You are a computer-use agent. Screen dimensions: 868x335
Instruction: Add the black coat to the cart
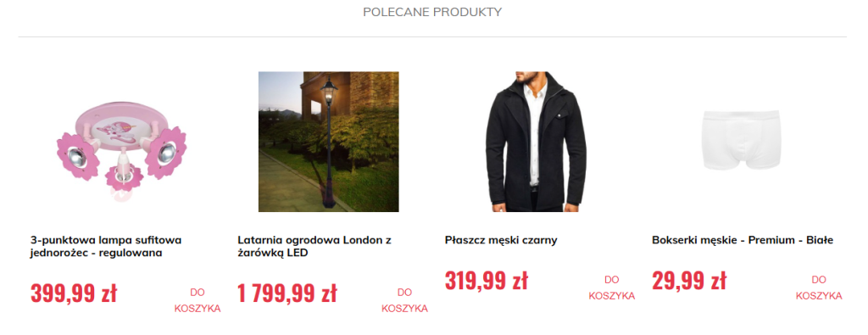(x=612, y=288)
